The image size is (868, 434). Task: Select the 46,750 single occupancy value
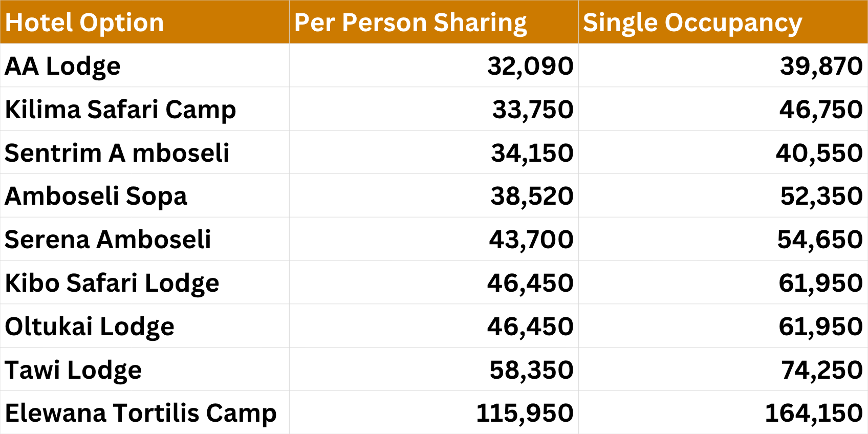tap(821, 110)
